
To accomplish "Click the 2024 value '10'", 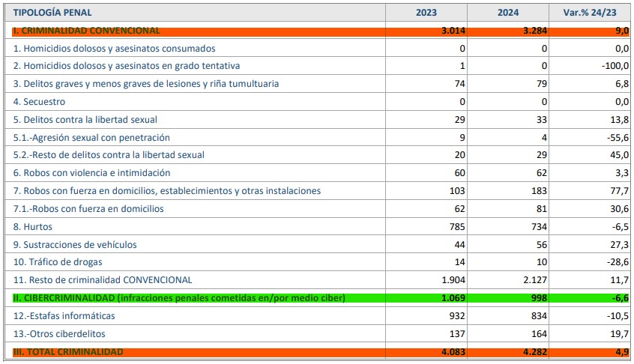I will coord(541,262).
